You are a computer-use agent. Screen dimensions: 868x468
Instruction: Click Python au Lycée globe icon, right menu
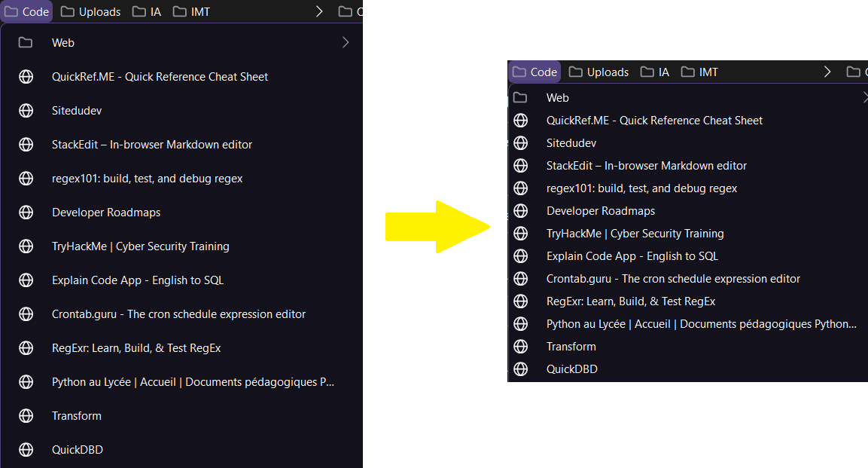[x=520, y=324]
